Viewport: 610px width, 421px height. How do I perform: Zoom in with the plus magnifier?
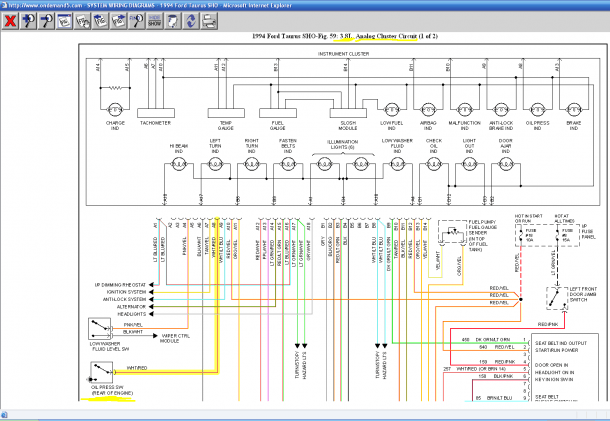28,21
